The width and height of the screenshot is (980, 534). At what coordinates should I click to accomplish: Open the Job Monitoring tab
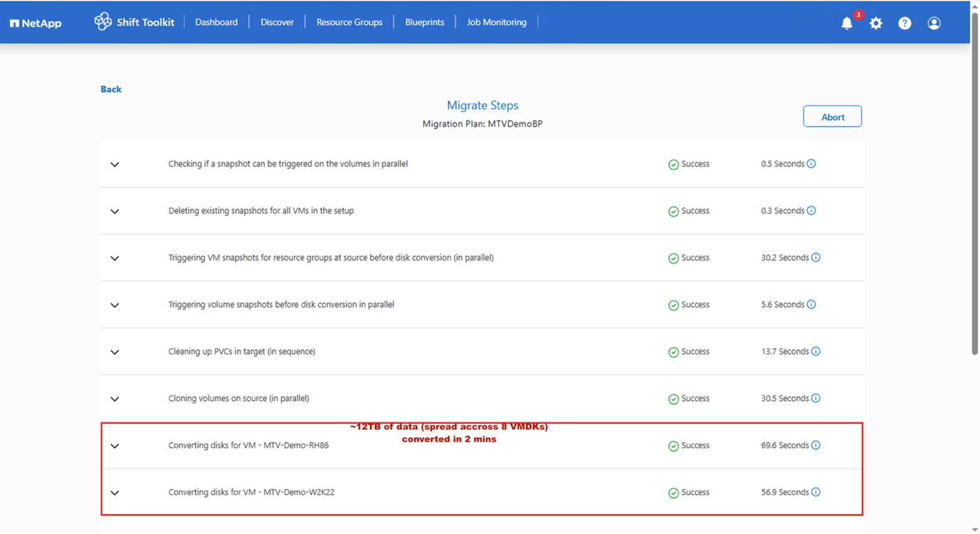point(496,22)
